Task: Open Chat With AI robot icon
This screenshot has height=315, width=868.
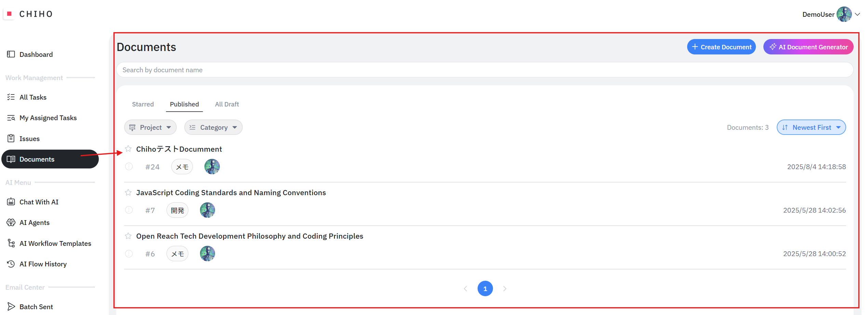Action: [x=11, y=202]
